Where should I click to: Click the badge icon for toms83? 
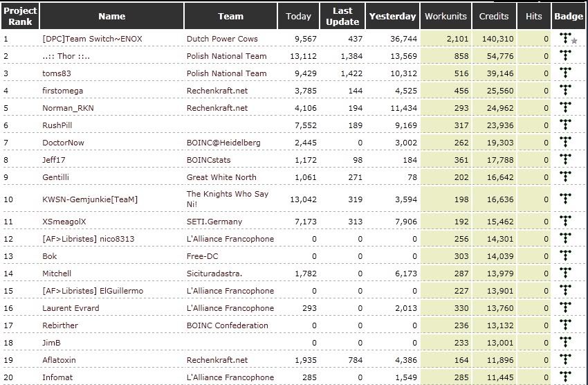(x=567, y=73)
